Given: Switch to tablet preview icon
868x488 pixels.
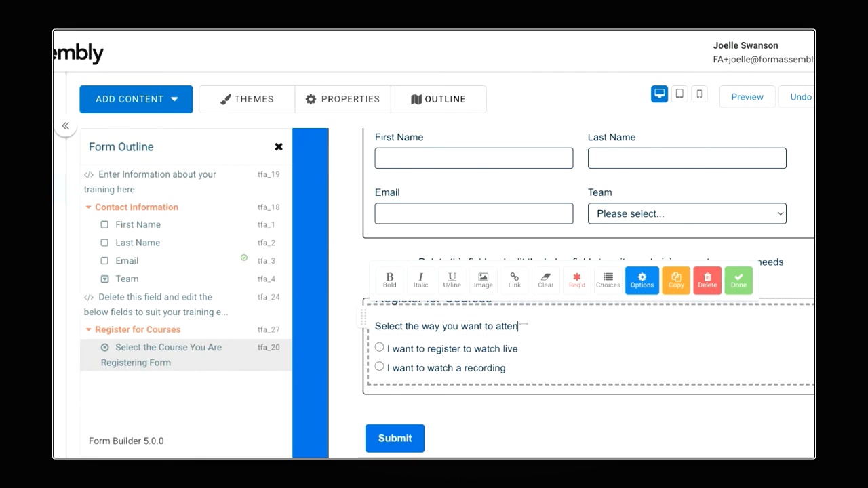Looking at the screenshot, I should click(679, 94).
